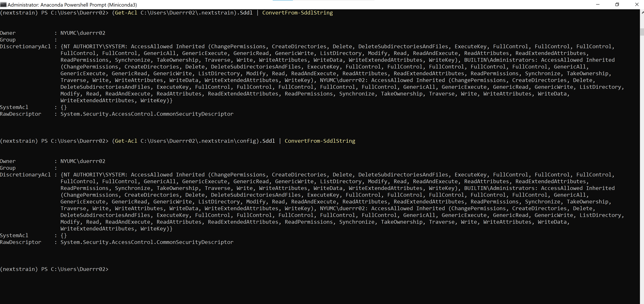Click the Get-Acl command for the .nextstrain\config folder
644x304 pixels.
193,141
